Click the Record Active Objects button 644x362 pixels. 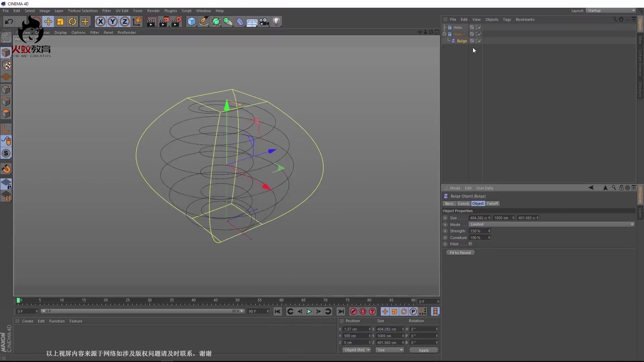353,311
